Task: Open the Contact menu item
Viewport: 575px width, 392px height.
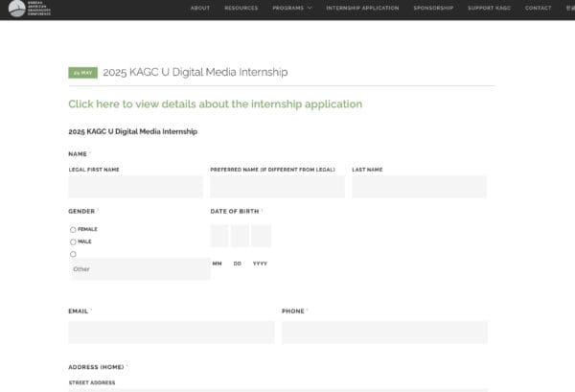Action: (x=538, y=8)
